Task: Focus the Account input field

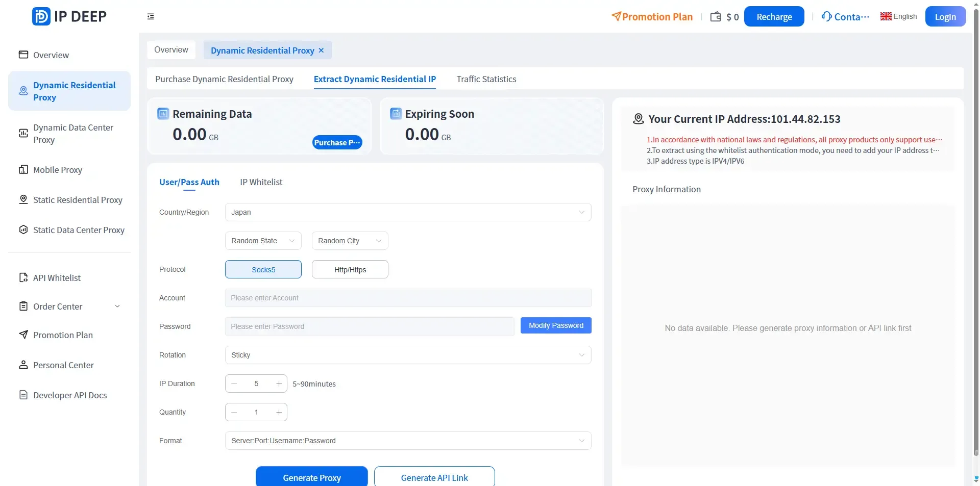Action: [408, 298]
